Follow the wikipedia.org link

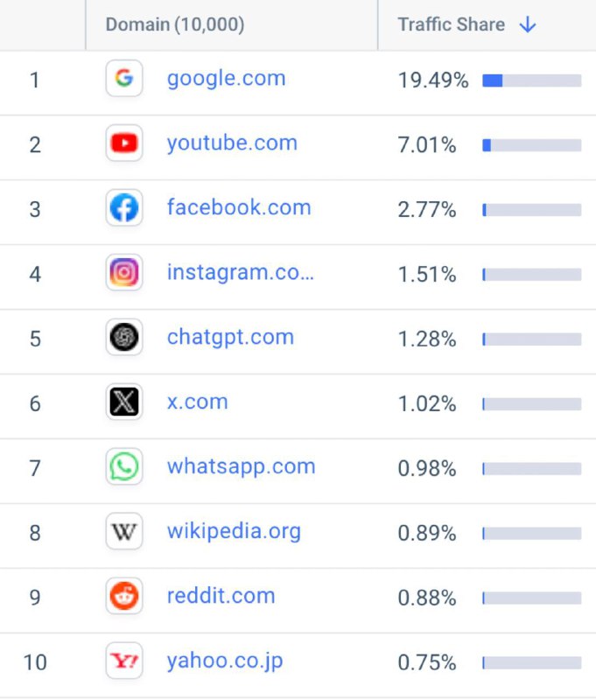tap(234, 532)
